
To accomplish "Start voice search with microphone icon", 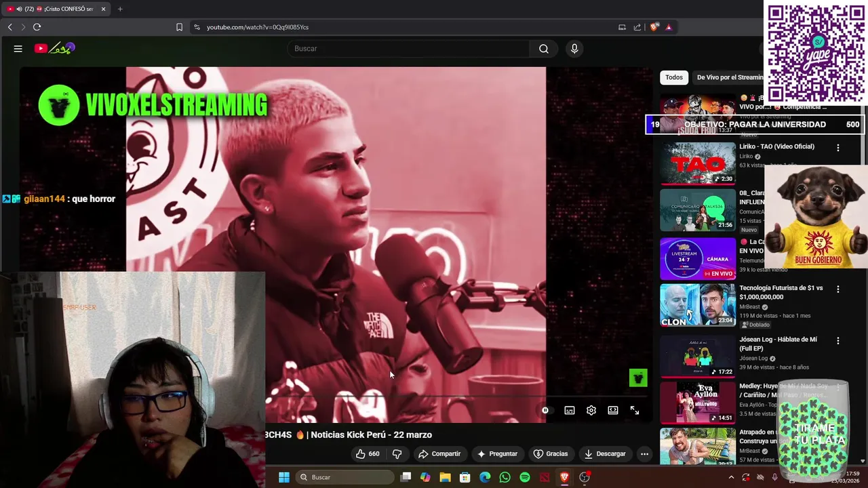I will (x=574, y=49).
